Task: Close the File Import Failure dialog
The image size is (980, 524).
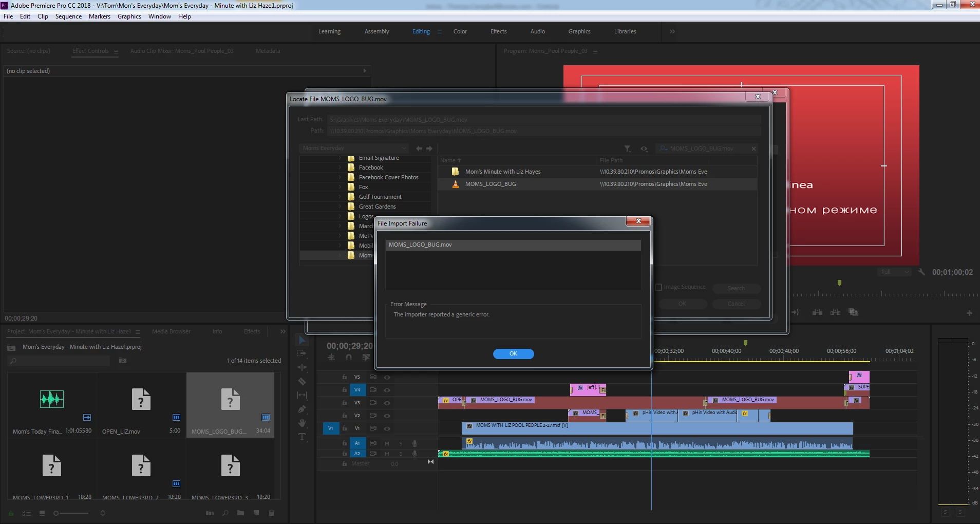Action: tap(638, 221)
